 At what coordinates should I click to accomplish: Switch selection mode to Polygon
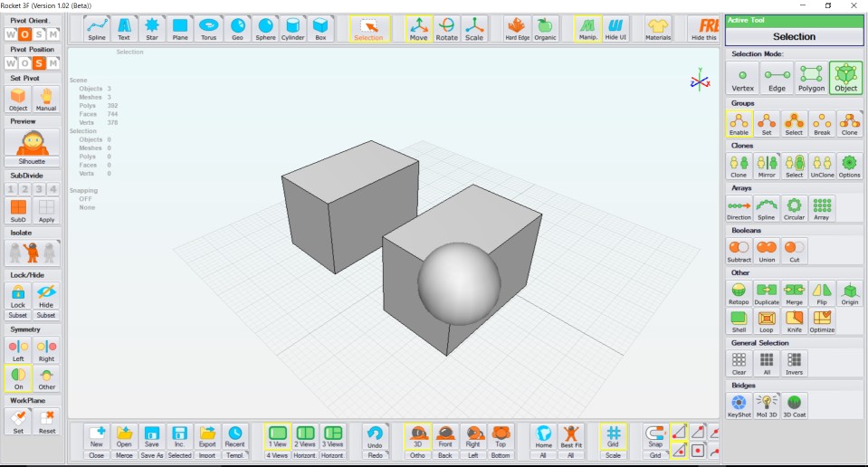tap(811, 78)
